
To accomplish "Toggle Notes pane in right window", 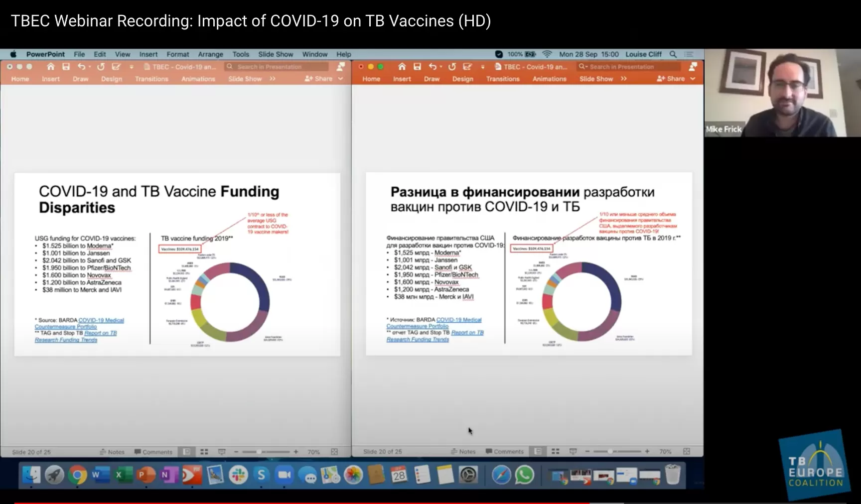I will coord(463,452).
